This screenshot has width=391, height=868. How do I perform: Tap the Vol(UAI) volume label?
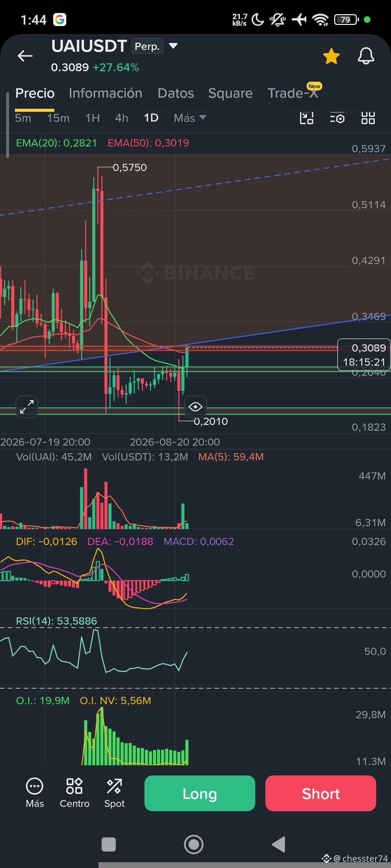[54, 457]
